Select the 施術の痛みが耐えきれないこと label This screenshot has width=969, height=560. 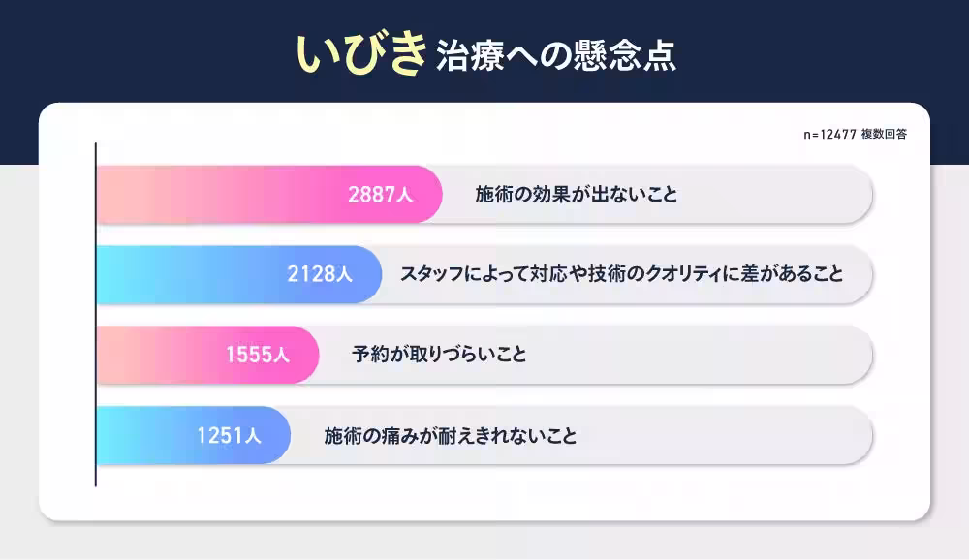[451, 436]
